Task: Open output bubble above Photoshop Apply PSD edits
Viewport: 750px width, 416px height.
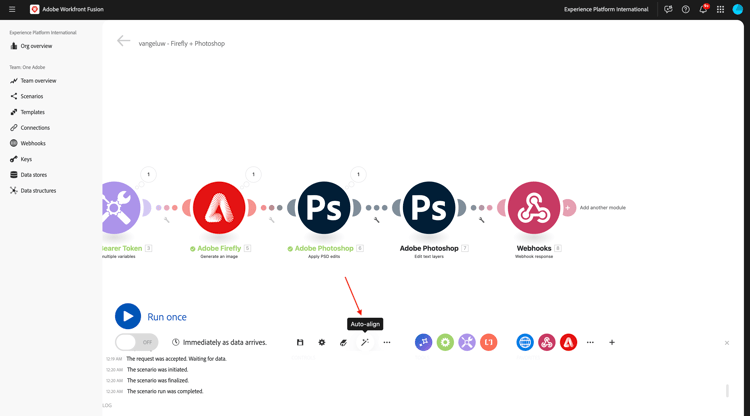Action: [x=358, y=175]
